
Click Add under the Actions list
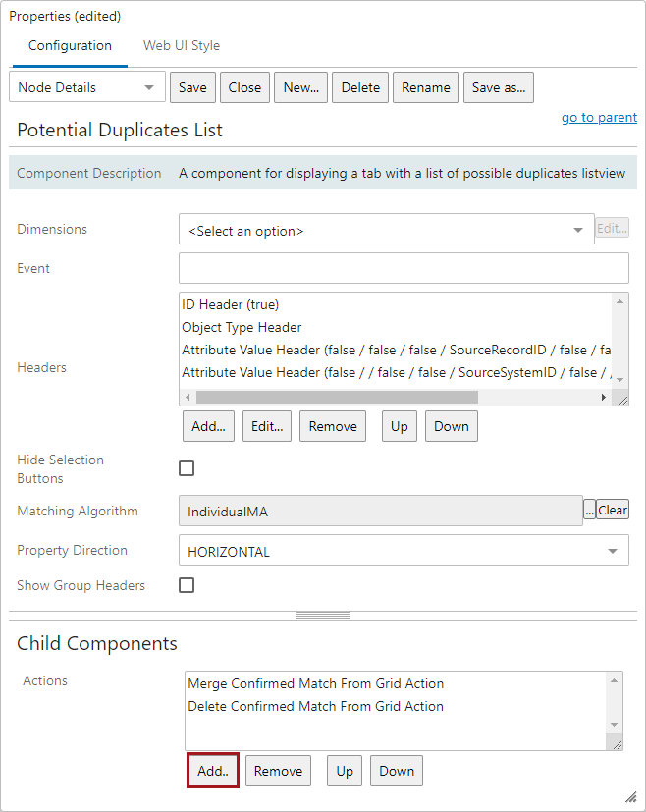coord(212,771)
